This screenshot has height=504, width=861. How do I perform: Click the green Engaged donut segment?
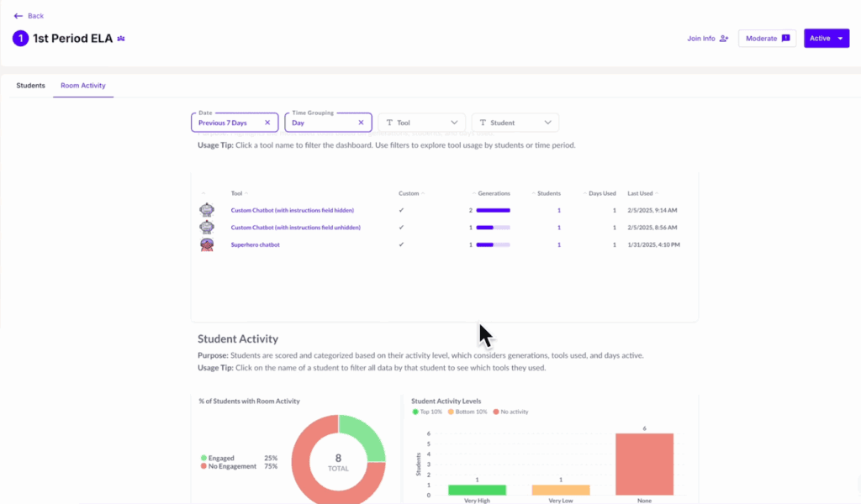367,438
